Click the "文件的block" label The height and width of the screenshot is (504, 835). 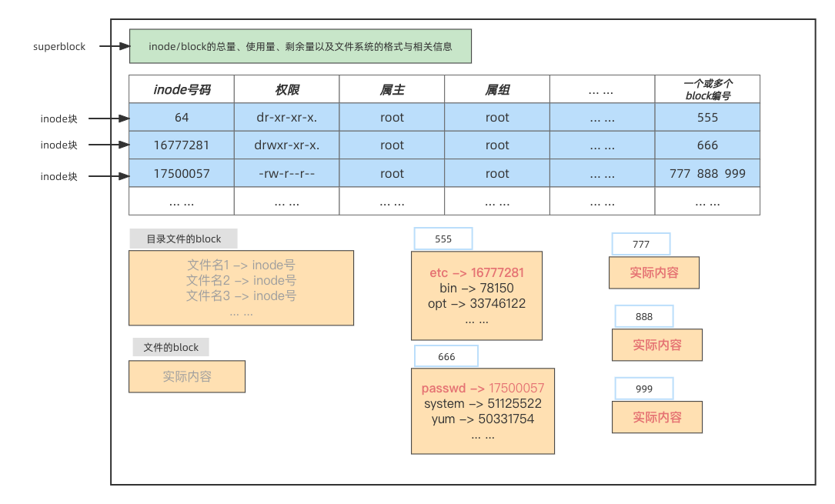(x=171, y=347)
